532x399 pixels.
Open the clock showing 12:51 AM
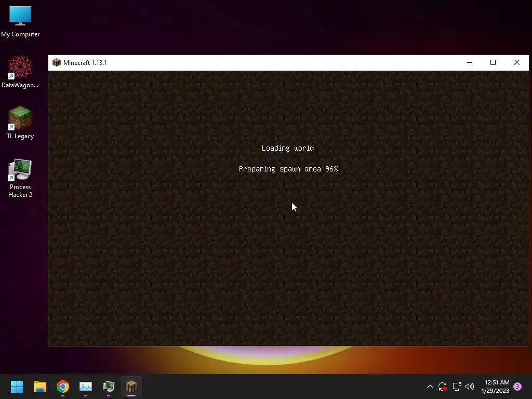pyautogui.click(x=495, y=387)
